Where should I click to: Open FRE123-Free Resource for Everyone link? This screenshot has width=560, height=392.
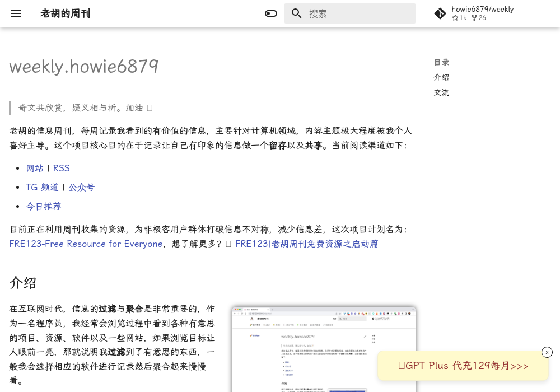[86, 244]
